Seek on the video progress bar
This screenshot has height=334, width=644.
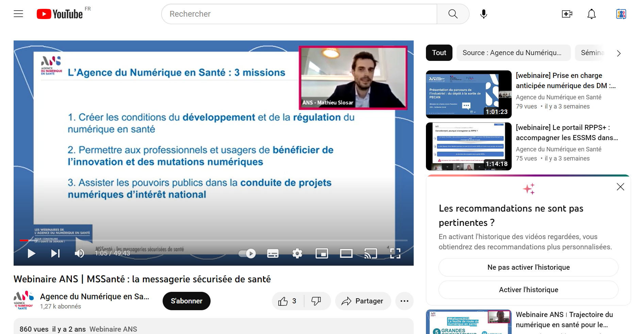pyautogui.click(x=214, y=240)
